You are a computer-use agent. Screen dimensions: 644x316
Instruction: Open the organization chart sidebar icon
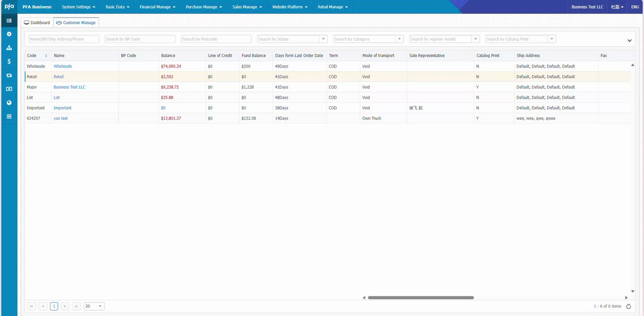tap(9, 48)
